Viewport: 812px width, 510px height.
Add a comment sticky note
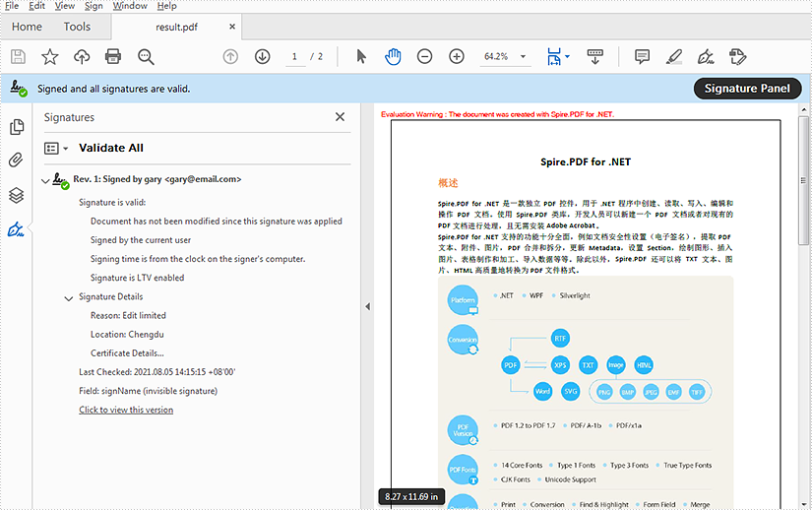(642, 56)
